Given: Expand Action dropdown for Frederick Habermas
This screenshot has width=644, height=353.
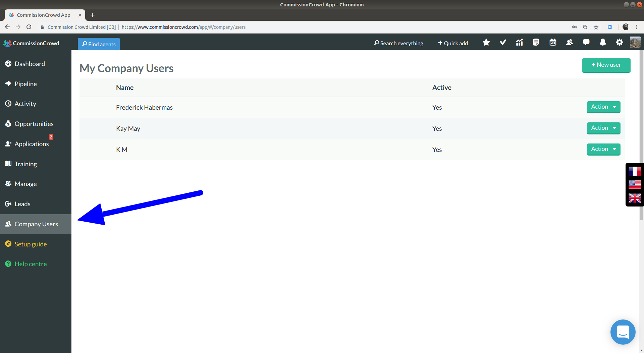Looking at the screenshot, I should [603, 107].
